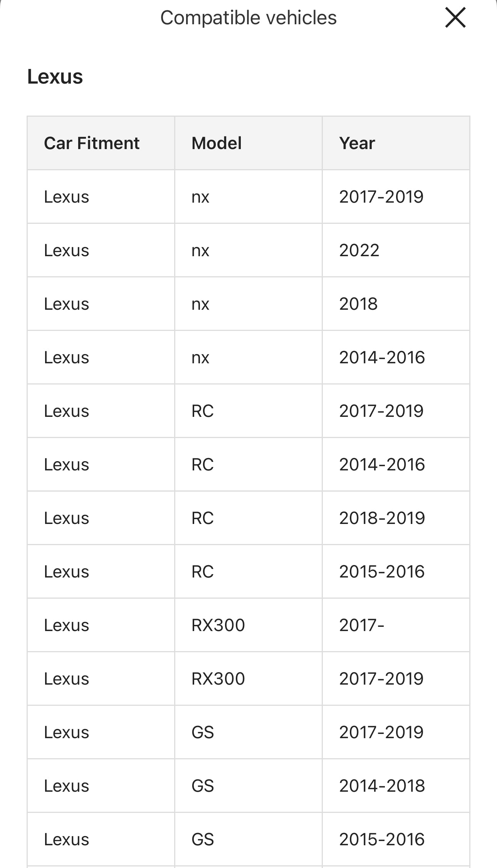Image resolution: width=497 pixels, height=868 pixels.
Task: Select the Lexus heading above the table
Action: point(55,77)
